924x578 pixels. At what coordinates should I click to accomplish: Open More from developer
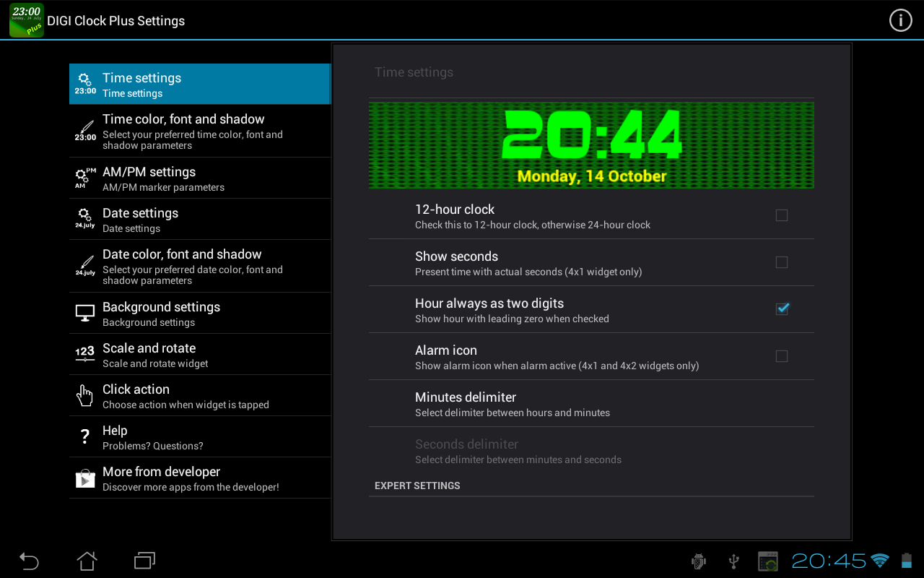pos(200,477)
